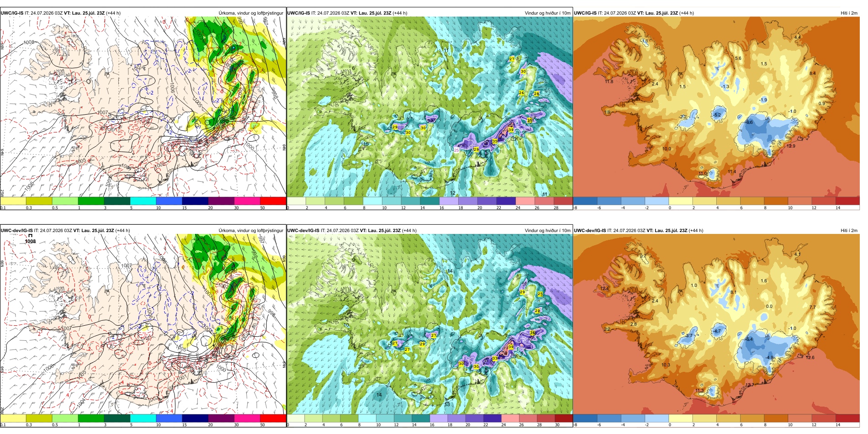Click the '11.8' temperature value on top map

[x=609, y=82]
